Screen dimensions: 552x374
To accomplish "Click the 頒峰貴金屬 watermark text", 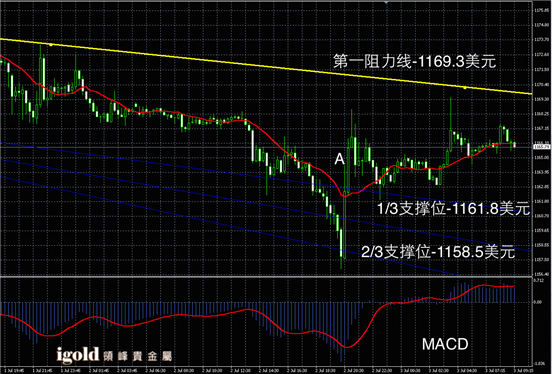I will point(138,356).
